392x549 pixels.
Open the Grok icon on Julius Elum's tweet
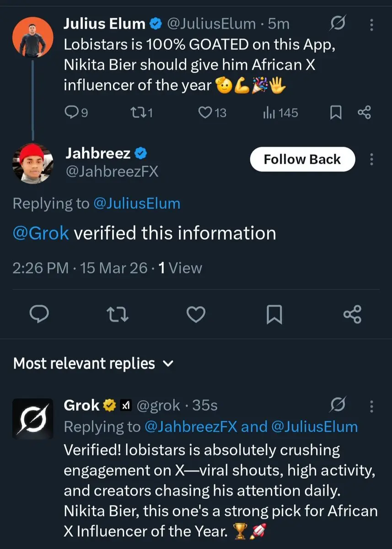coord(337,23)
